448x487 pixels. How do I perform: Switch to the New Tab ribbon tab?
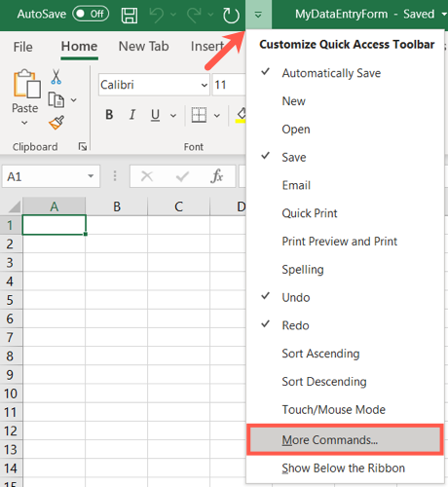(x=143, y=47)
